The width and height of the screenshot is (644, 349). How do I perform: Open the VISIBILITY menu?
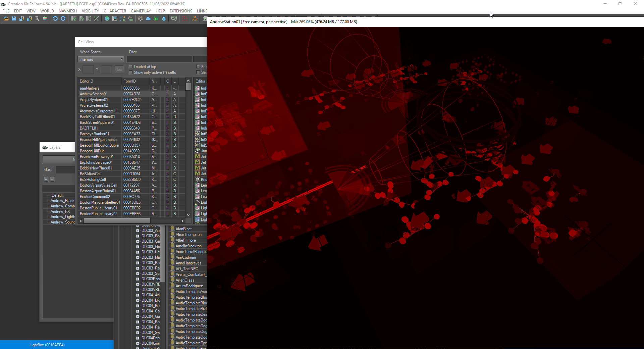tap(90, 11)
